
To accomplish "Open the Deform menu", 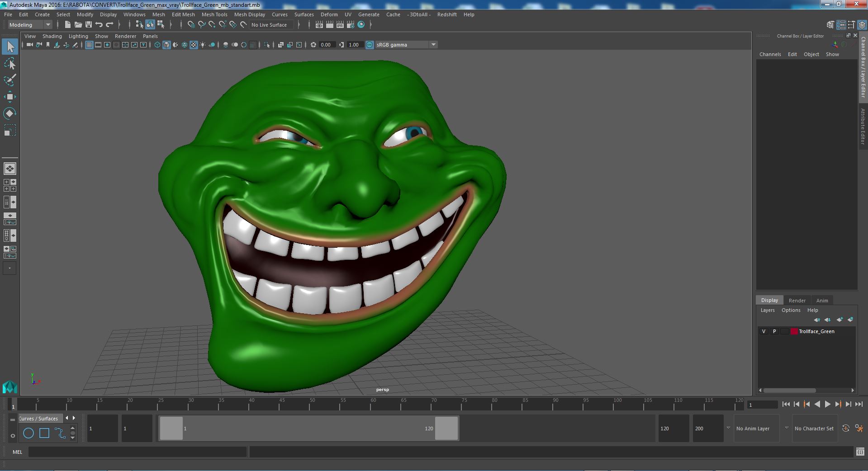I will tap(329, 14).
